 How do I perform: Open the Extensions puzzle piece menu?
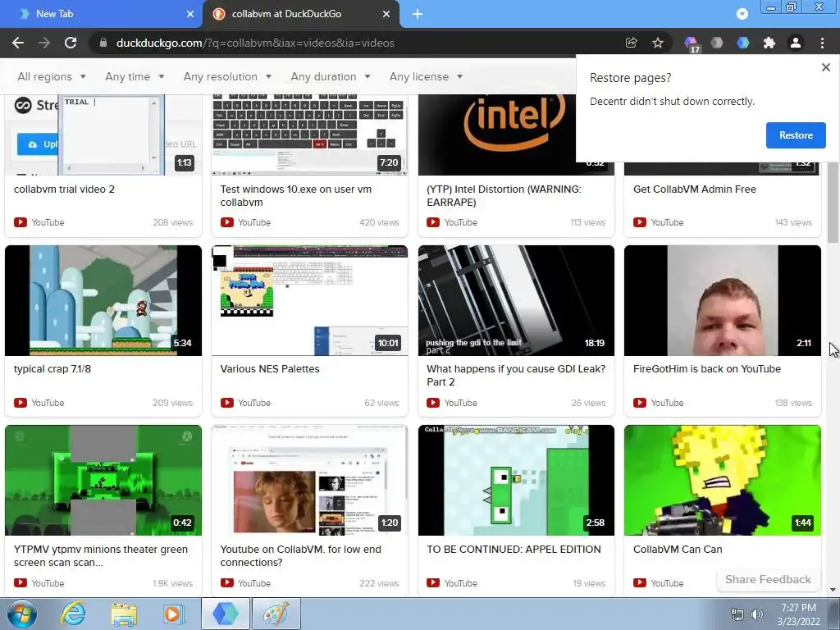(x=769, y=43)
